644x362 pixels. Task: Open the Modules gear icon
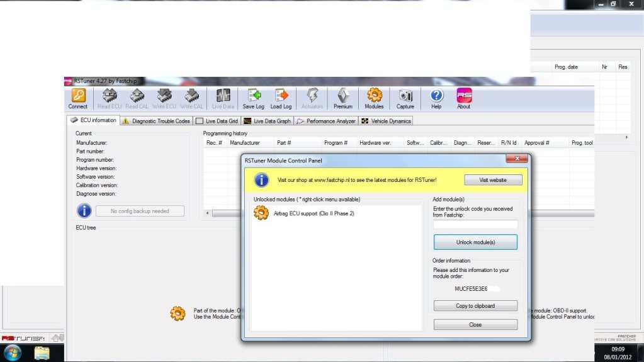(374, 96)
